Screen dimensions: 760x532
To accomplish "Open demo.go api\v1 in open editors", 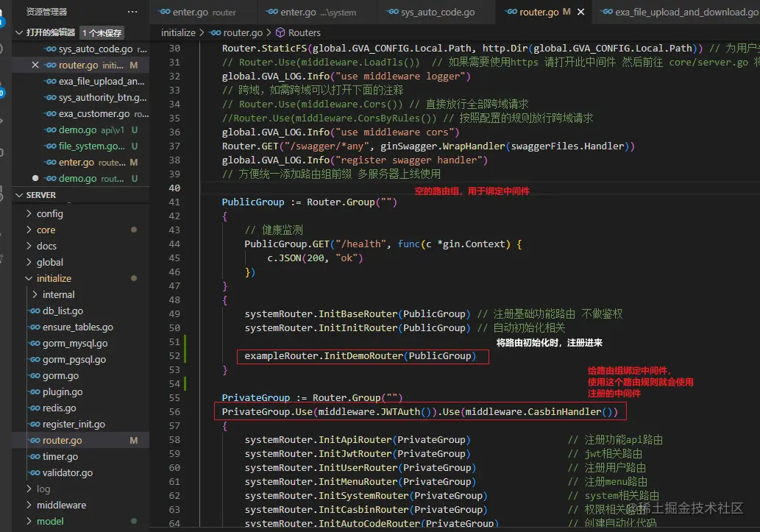I will click(x=80, y=130).
